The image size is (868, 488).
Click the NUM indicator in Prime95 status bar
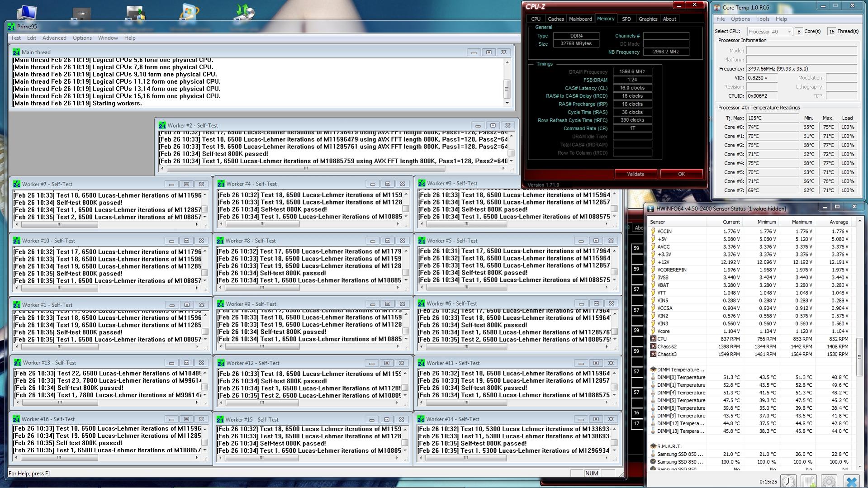591,474
